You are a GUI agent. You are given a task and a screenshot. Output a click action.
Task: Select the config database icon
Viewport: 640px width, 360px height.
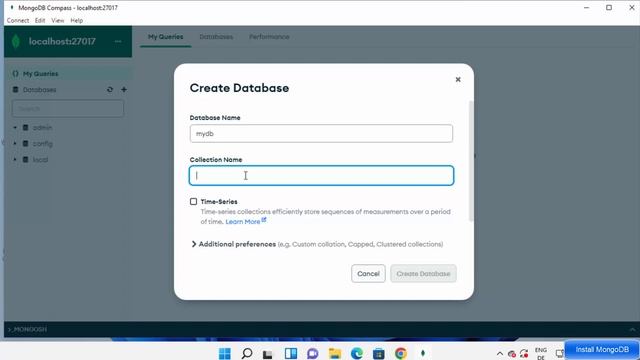coord(26,144)
